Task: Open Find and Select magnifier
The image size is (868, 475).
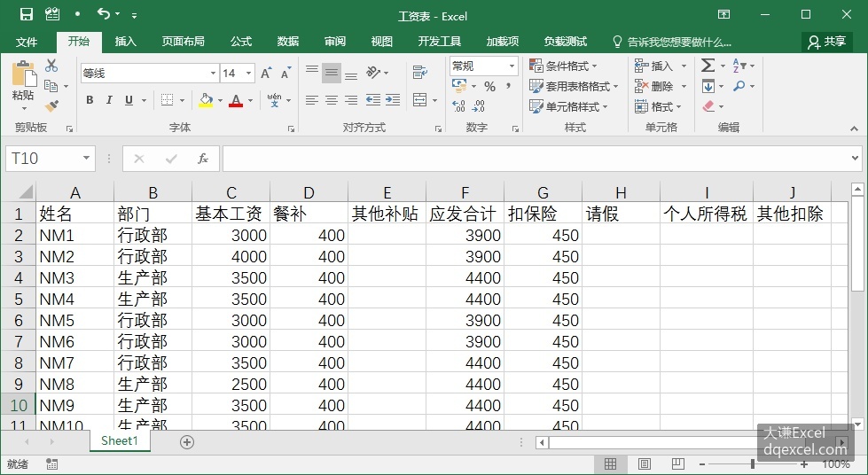Action: (739, 86)
